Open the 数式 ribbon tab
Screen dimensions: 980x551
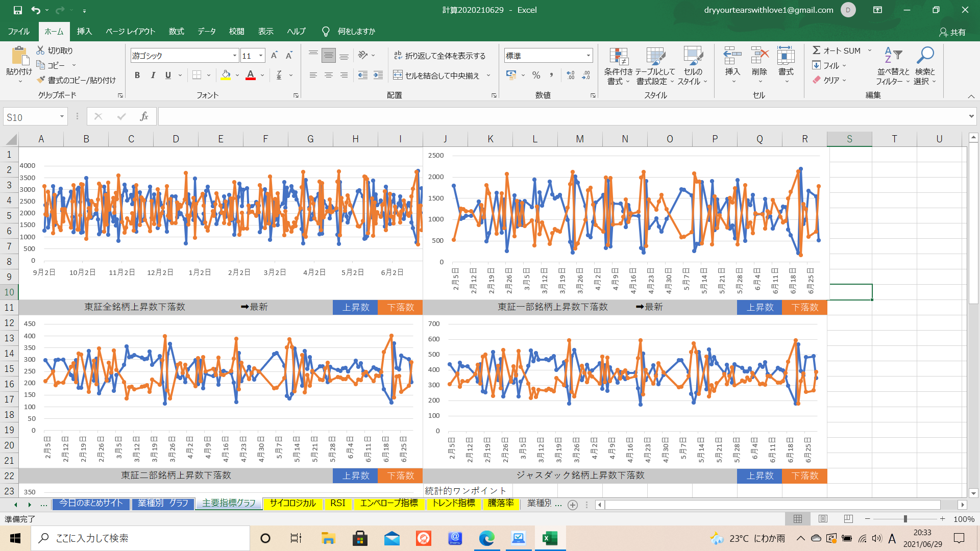[176, 31]
